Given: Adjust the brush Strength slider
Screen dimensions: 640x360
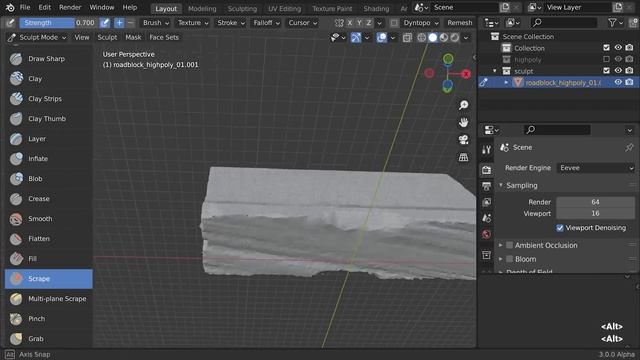Looking at the screenshot, I should coord(58,23).
